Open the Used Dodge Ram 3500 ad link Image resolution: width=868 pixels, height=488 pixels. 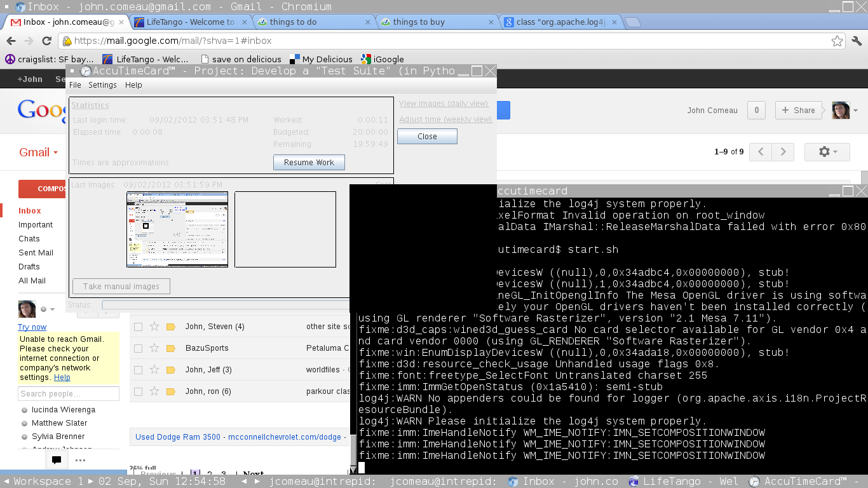coord(178,437)
